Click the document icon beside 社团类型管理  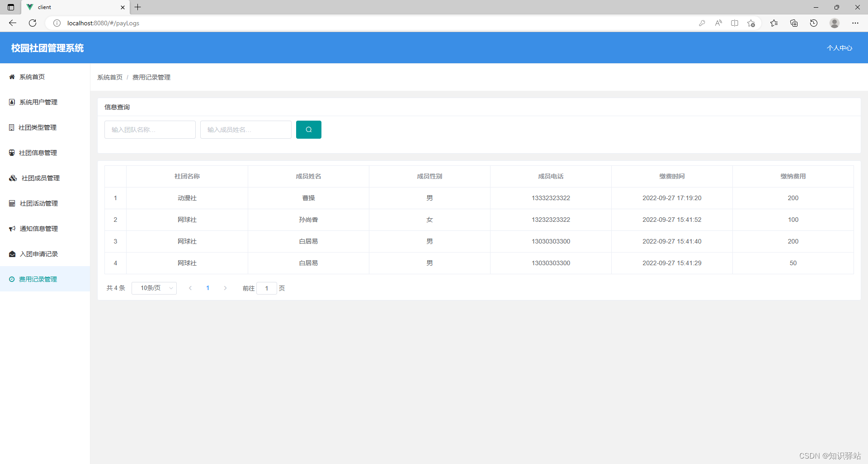coord(12,127)
